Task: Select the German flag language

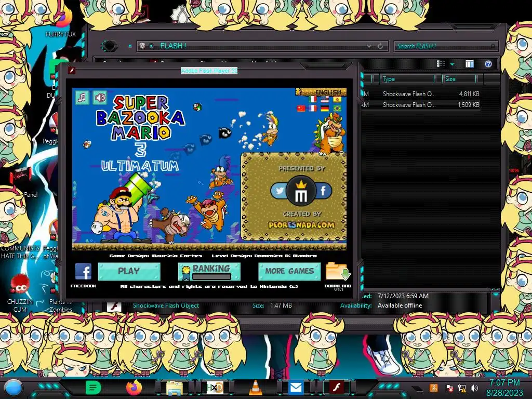Action: click(325, 108)
